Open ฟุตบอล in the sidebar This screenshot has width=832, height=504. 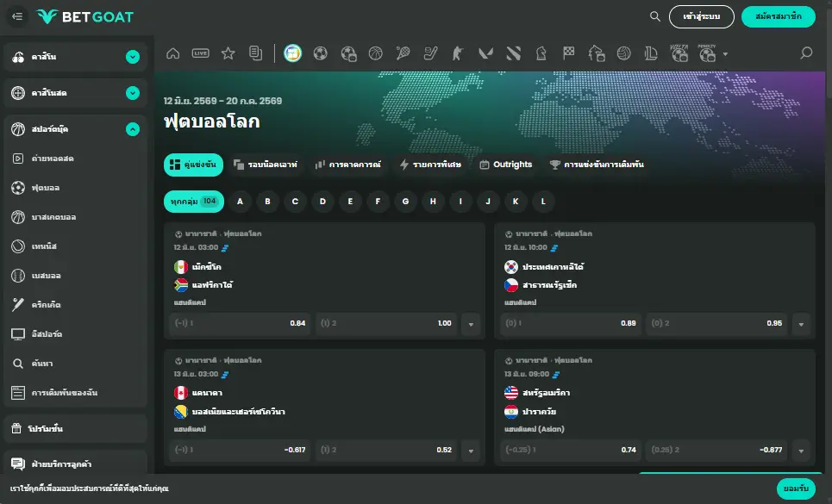(x=75, y=188)
